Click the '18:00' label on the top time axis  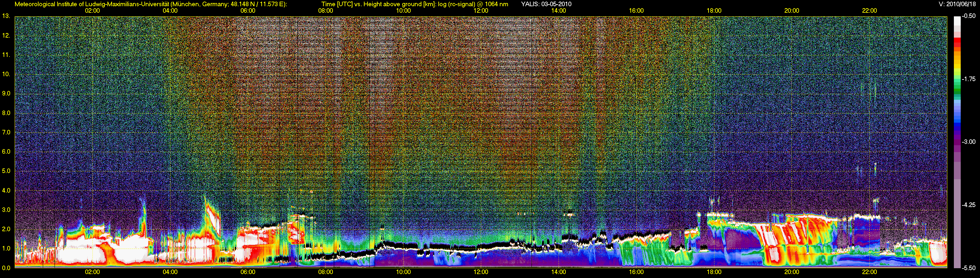point(714,11)
